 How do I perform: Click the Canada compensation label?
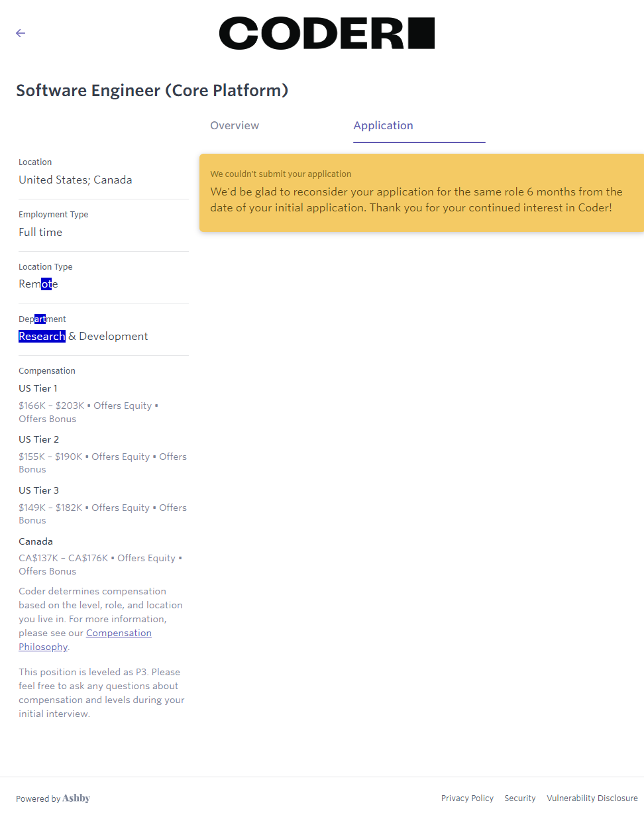[36, 542]
